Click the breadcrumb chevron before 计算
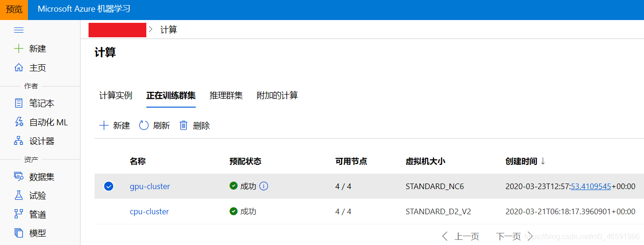The width and height of the screenshot is (644, 245). tap(151, 29)
